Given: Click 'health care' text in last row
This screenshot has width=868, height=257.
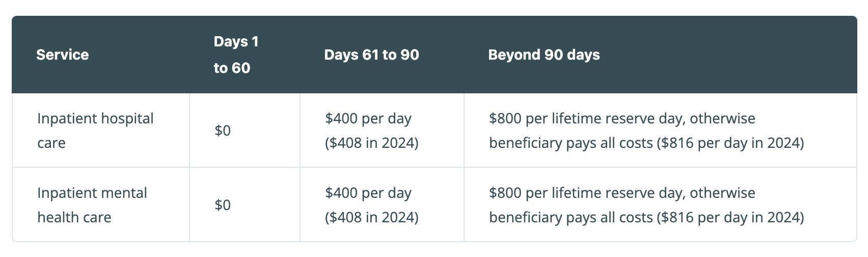Looking at the screenshot, I should point(74,217).
